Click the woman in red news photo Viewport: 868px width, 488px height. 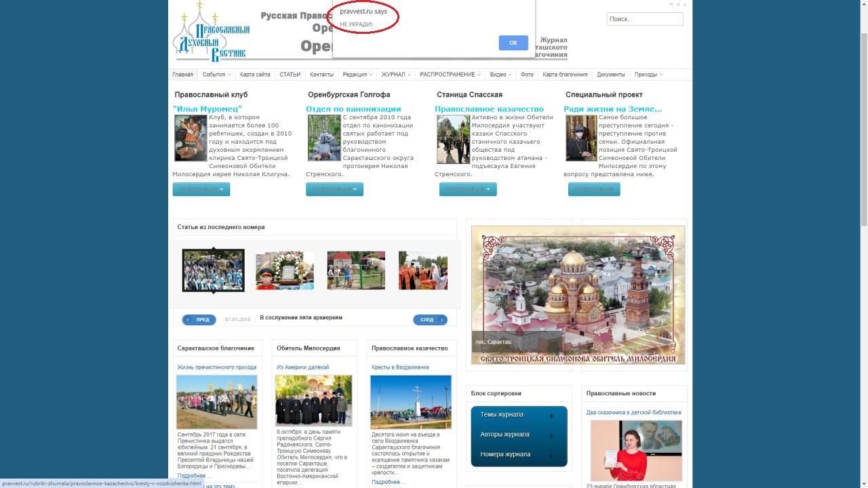pyautogui.click(x=636, y=451)
